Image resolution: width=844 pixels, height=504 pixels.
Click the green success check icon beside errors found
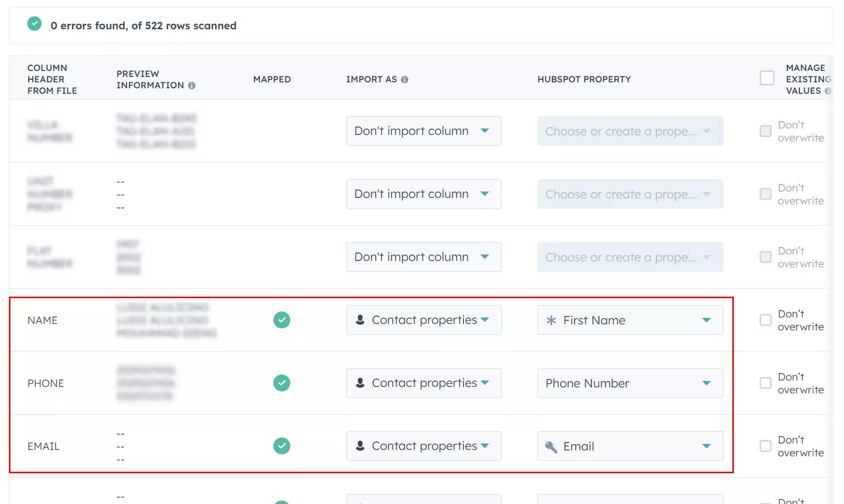pos(34,24)
